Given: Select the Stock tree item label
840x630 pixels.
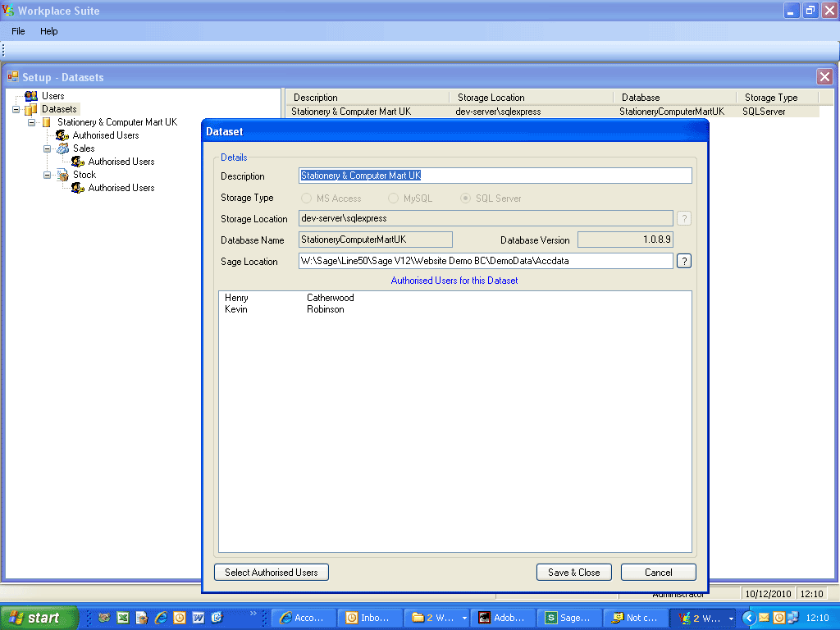Looking at the screenshot, I should pyautogui.click(x=84, y=175).
